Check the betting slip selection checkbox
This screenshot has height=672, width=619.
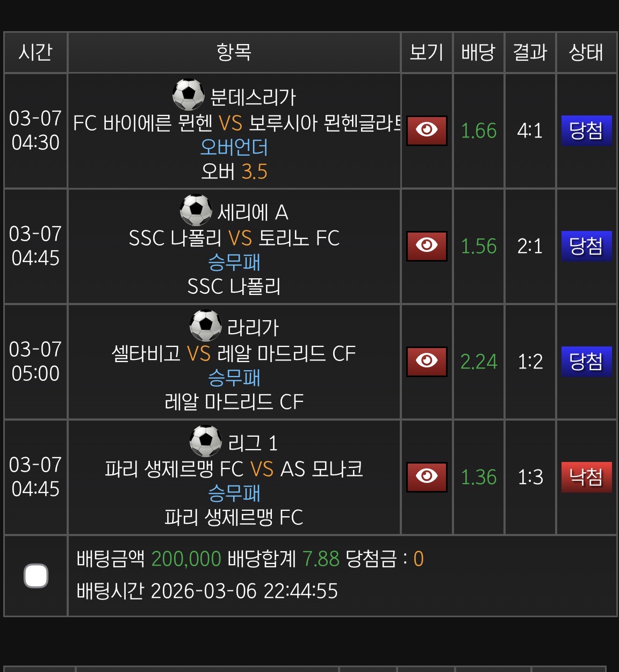(x=35, y=576)
